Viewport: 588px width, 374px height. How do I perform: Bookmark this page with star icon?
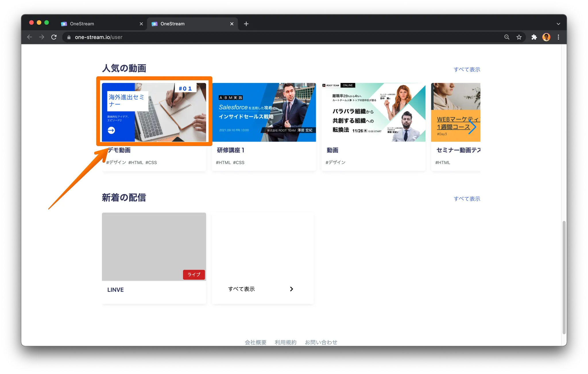point(519,37)
